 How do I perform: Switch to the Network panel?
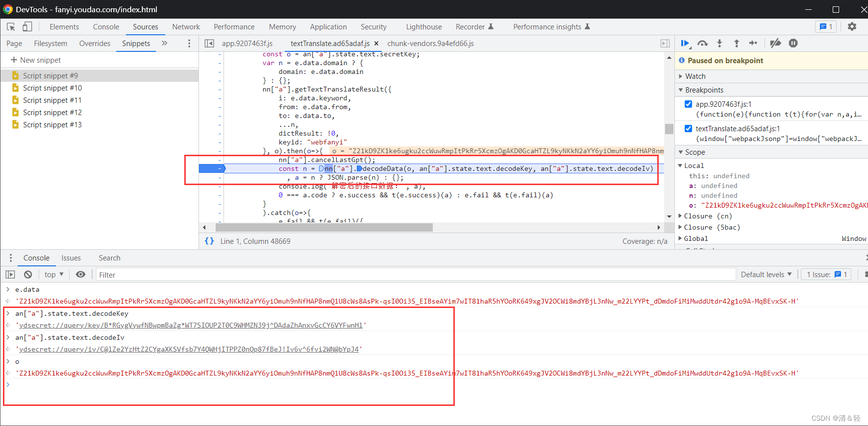(186, 27)
